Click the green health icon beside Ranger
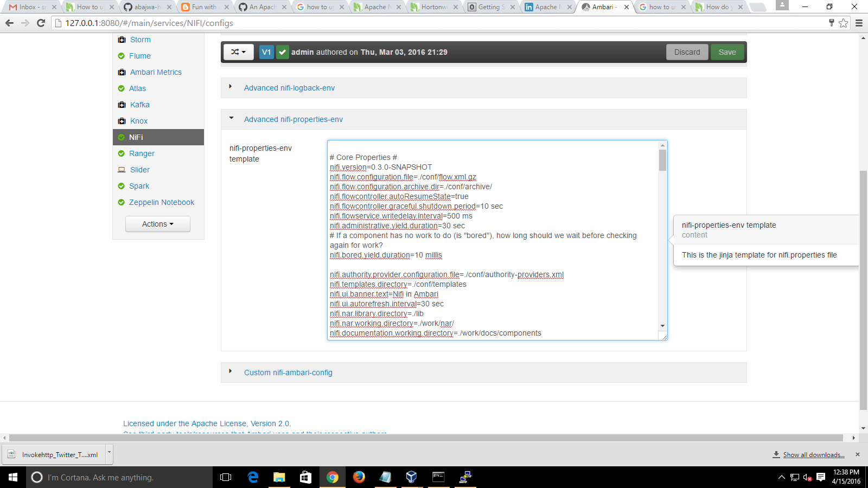Image resolution: width=868 pixels, height=488 pixels. point(122,153)
